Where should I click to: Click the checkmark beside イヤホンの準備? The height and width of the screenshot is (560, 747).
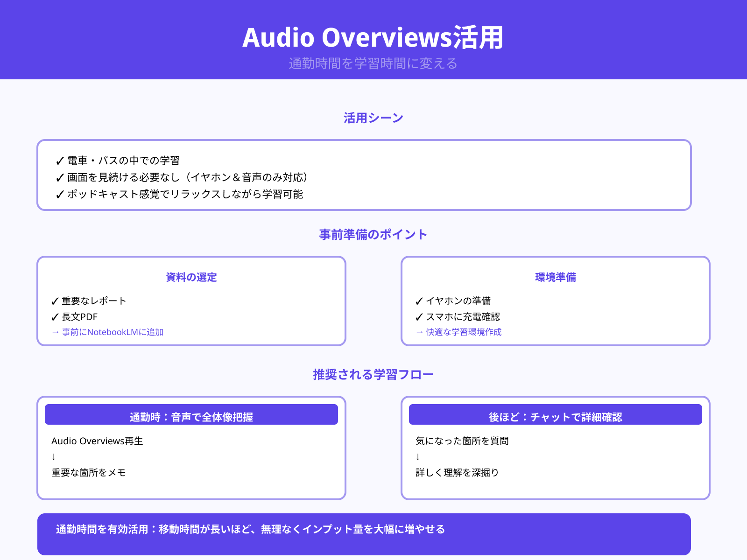pos(419,301)
